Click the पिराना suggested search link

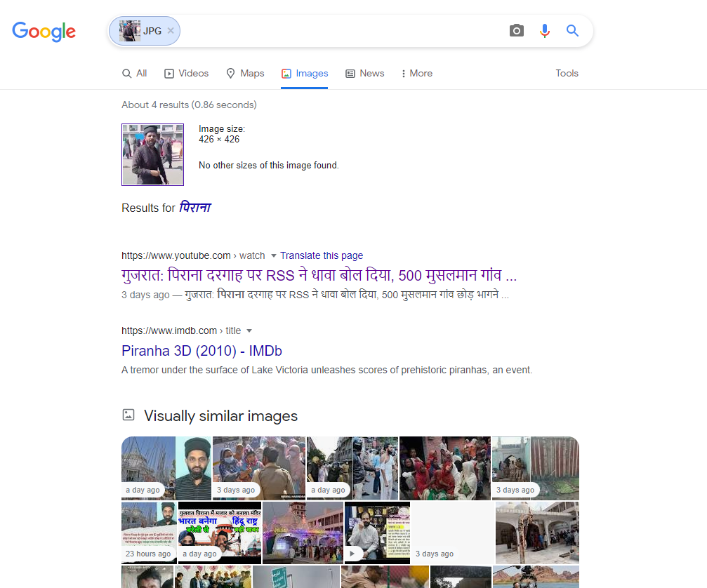pyautogui.click(x=194, y=208)
